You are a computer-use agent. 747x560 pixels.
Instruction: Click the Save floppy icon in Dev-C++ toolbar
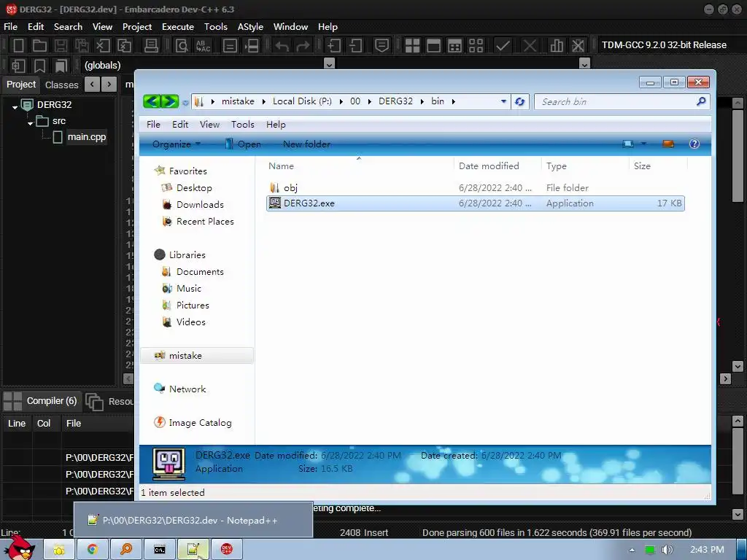[x=61, y=45]
